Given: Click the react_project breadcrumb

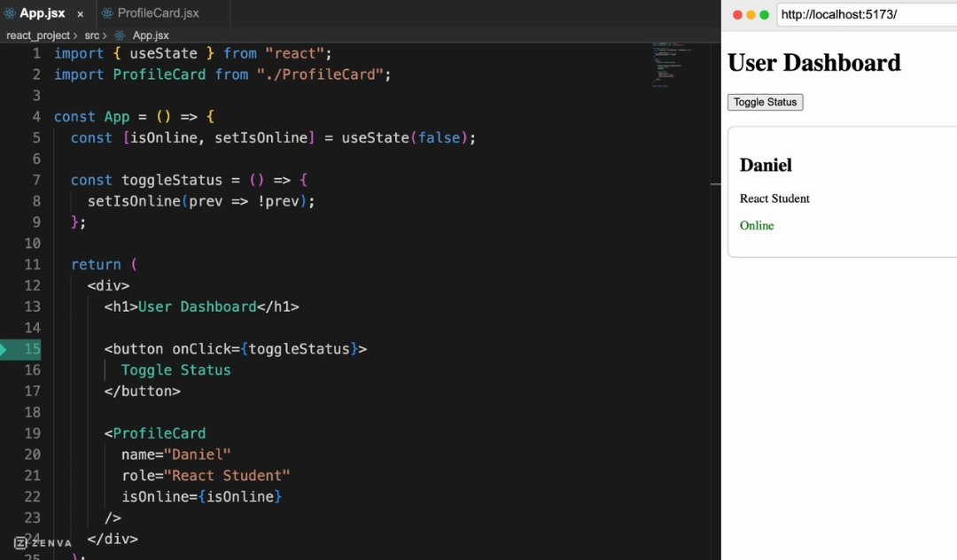Looking at the screenshot, I should tap(38, 35).
